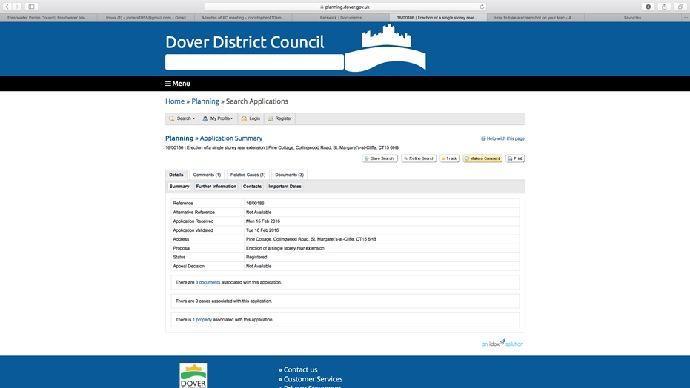This screenshot has height=388, width=690.
Task: Click the Dover District Council header title
Action: (x=245, y=42)
